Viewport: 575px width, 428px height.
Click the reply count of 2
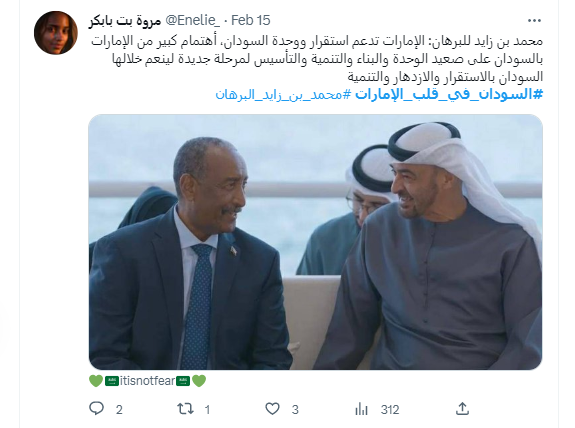tap(119, 410)
